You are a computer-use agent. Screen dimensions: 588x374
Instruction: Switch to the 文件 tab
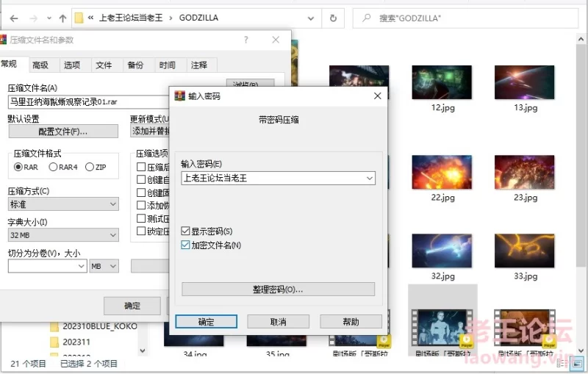coord(104,65)
